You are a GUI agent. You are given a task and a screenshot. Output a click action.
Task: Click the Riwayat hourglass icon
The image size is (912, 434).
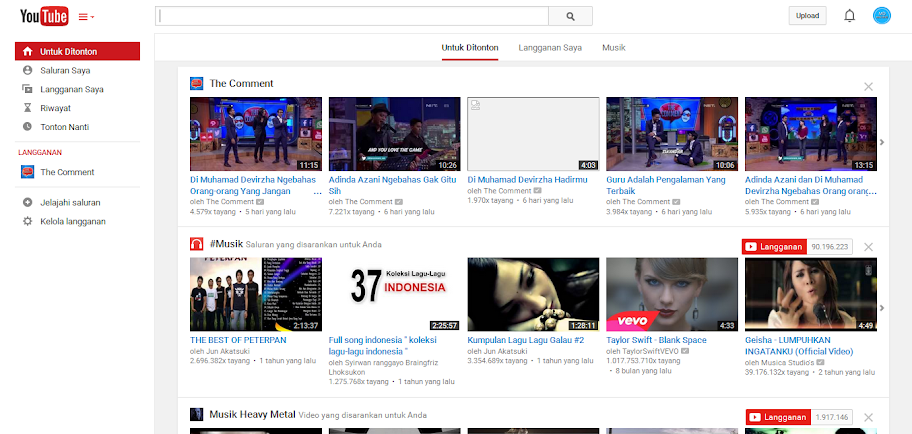point(27,108)
